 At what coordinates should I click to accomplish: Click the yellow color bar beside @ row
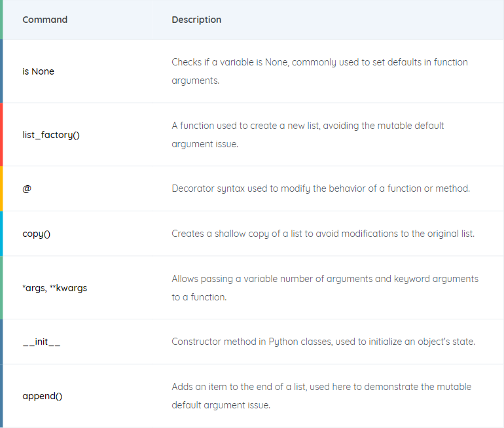tap(1, 188)
